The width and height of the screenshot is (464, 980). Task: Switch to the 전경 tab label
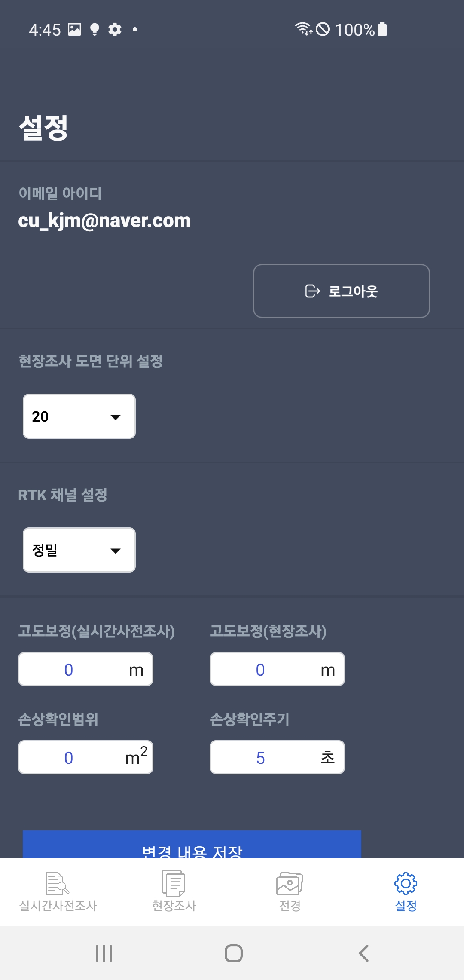tap(290, 906)
